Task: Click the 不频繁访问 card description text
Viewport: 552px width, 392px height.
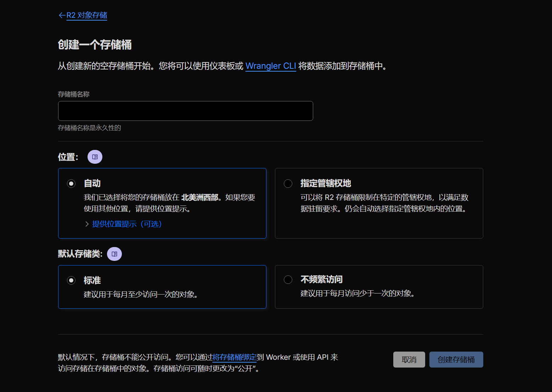Action: tap(358, 293)
